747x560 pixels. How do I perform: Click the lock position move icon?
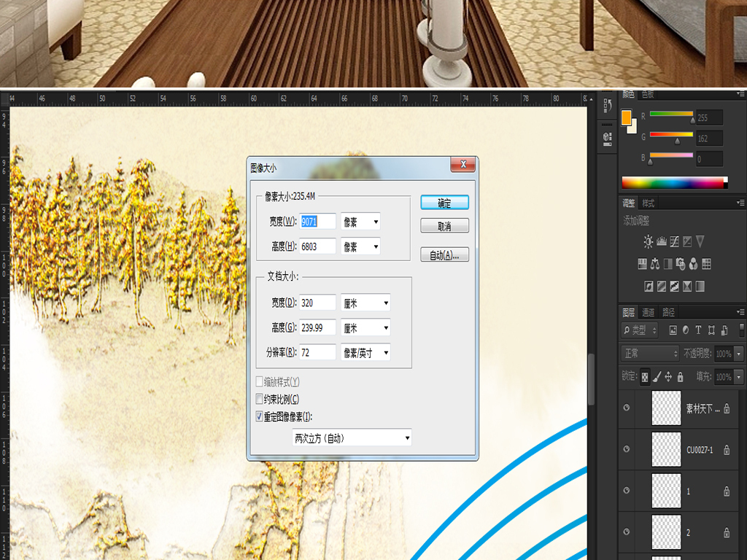(668, 377)
